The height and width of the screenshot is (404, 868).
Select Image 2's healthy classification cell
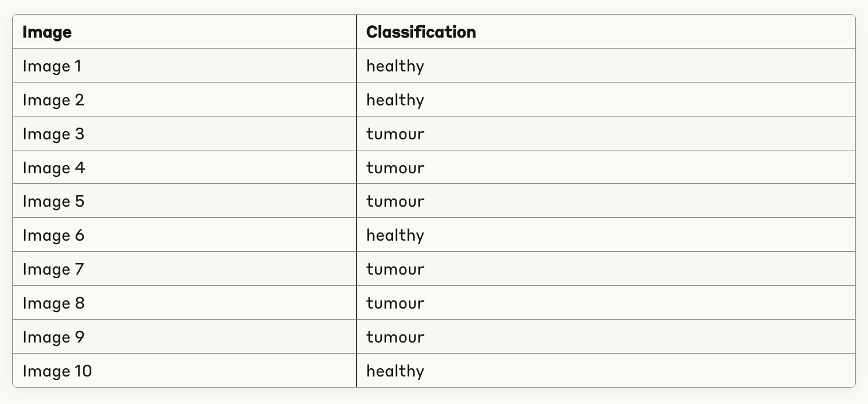(395, 100)
